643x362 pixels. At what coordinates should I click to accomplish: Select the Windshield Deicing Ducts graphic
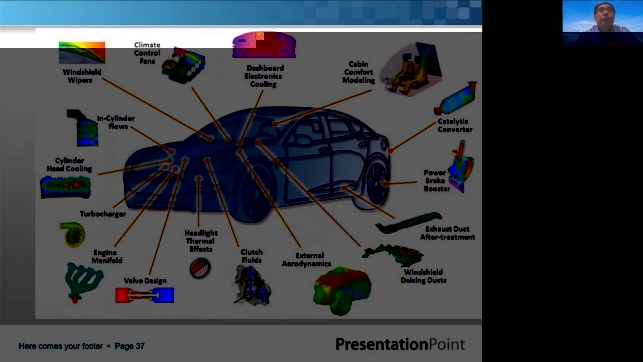pyautogui.click(x=392, y=255)
